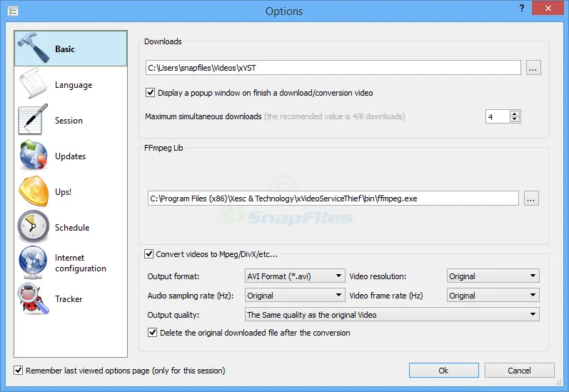Toggle popup window on finished download checkbox
The image size is (569, 392).
click(x=150, y=93)
